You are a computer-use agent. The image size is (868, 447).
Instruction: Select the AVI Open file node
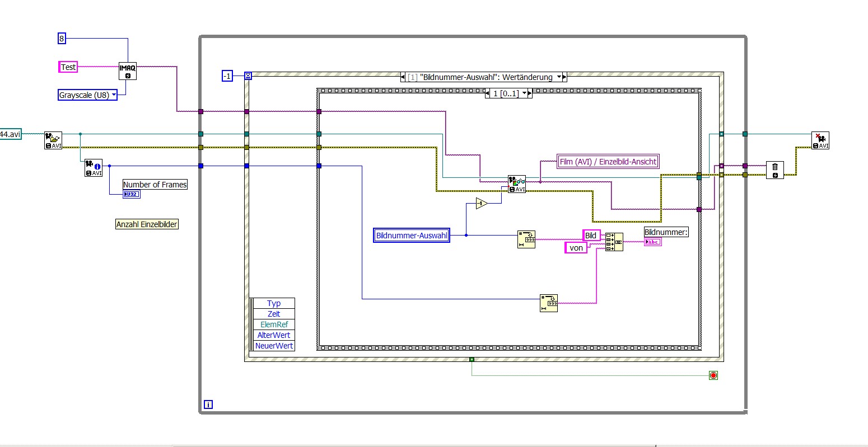(53, 140)
